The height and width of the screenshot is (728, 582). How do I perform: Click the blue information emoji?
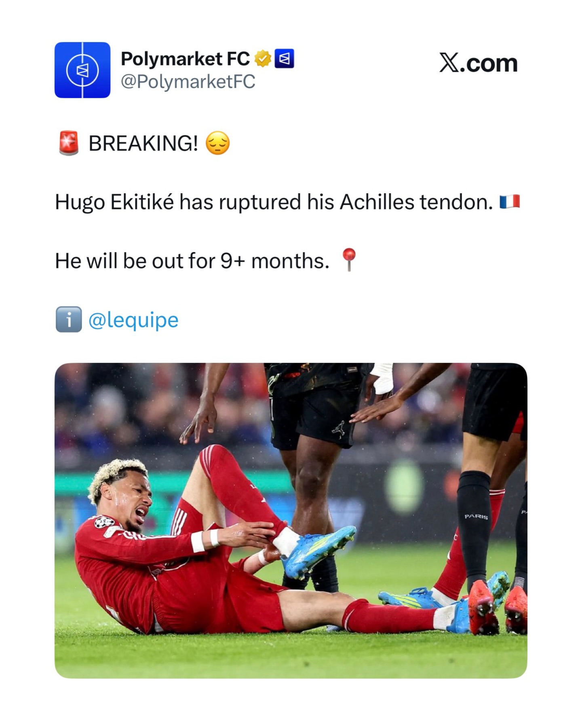tap(69, 319)
